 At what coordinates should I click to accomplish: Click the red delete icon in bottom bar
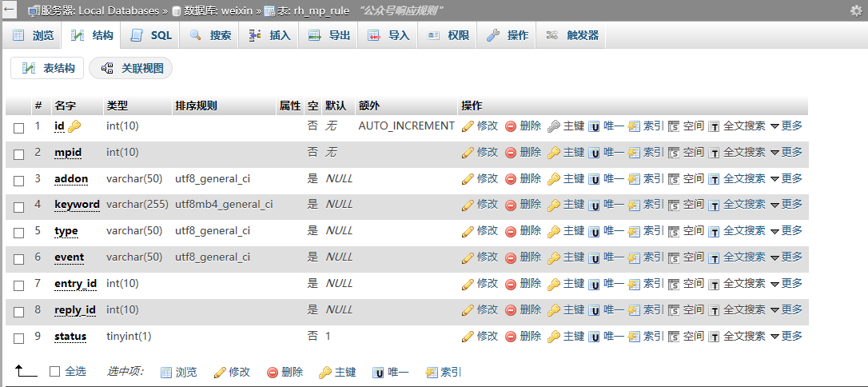coord(273,373)
